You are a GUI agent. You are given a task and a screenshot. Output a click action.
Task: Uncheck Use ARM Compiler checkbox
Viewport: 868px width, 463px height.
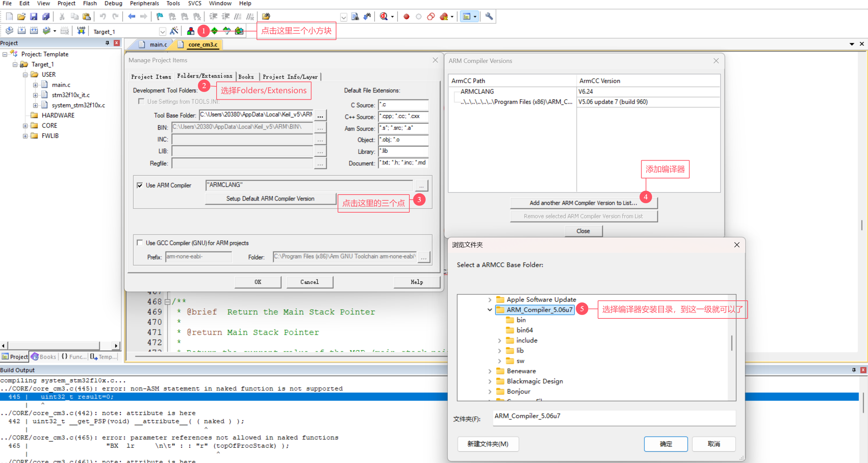tap(140, 185)
